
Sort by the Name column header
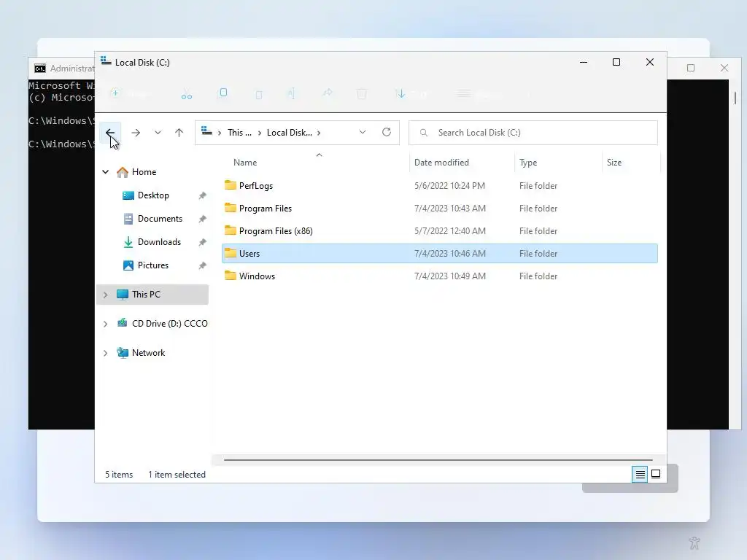tap(245, 163)
